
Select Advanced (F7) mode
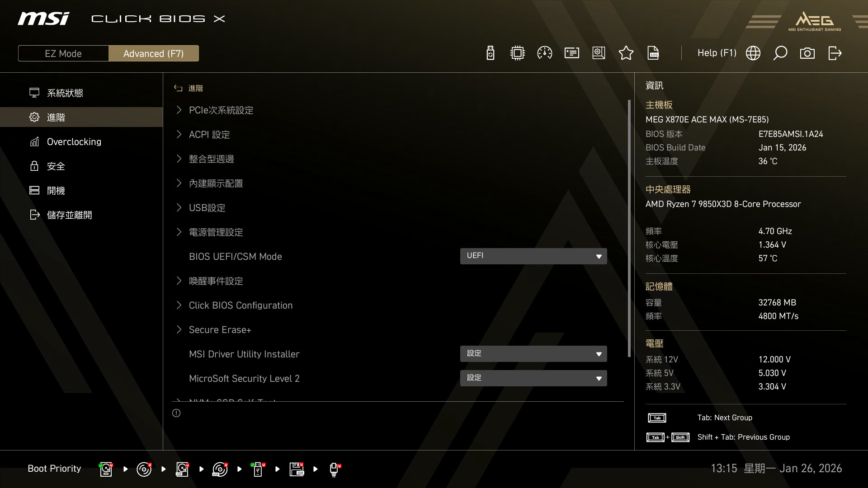pos(153,53)
